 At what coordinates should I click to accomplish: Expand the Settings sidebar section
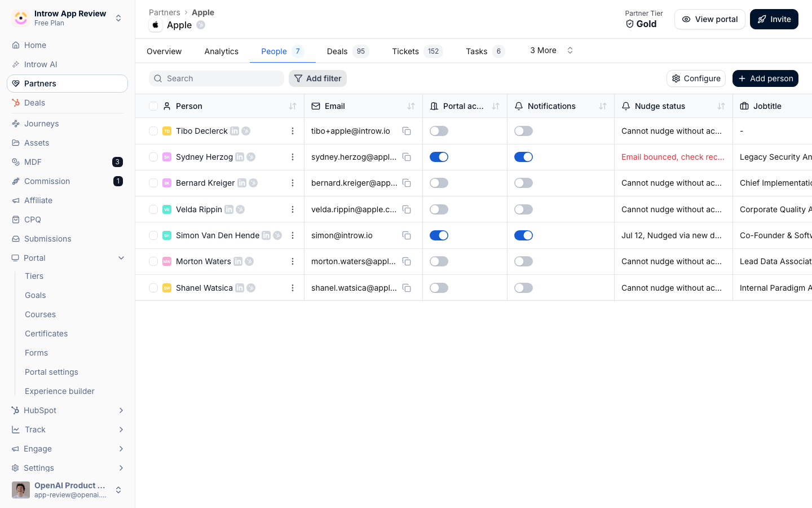pyautogui.click(x=121, y=468)
